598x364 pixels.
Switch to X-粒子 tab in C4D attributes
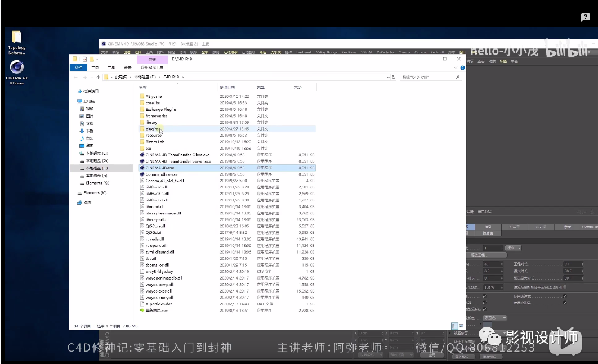[514, 227]
